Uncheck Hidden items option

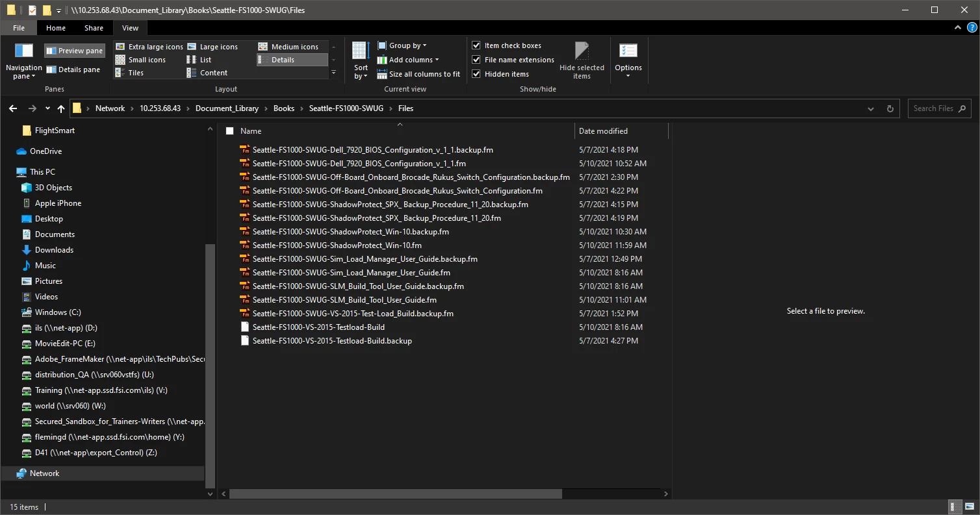pos(500,74)
